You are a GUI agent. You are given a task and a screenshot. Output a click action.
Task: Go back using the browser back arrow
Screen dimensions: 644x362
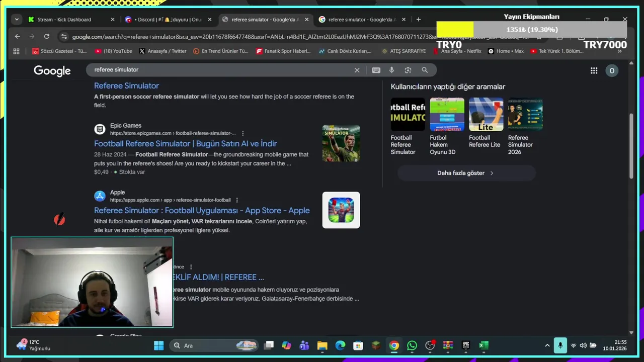point(18,36)
